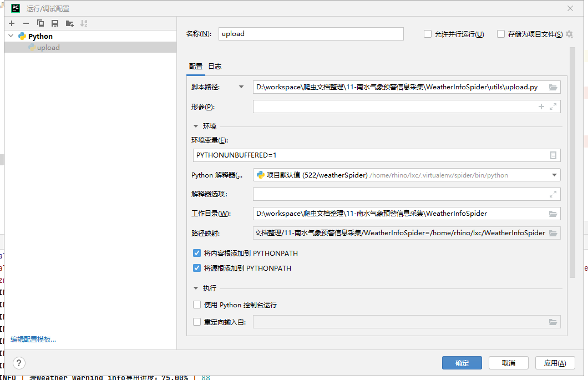Click the 确定 button
Image resolution: width=588 pixels, height=380 pixels.
pos(462,363)
